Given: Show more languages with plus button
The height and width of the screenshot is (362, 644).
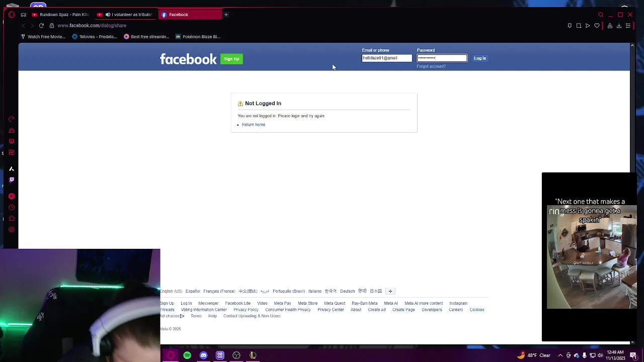Looking at the screenshot, I should [390, 291].
